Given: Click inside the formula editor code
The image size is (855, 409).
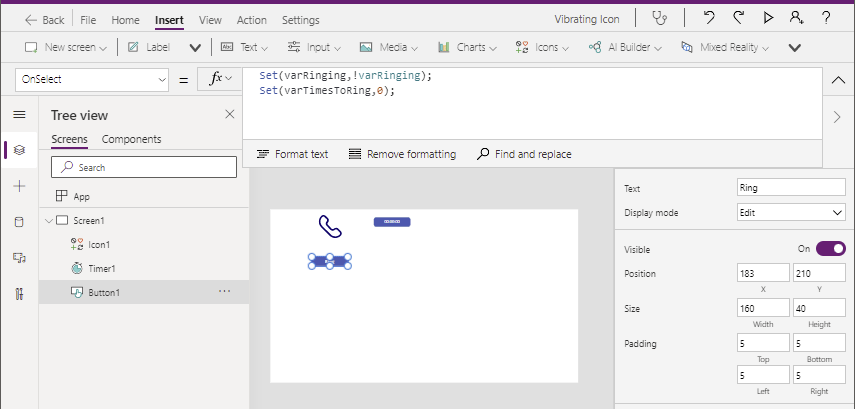Looking at the screenshot, I should point(532,104).
